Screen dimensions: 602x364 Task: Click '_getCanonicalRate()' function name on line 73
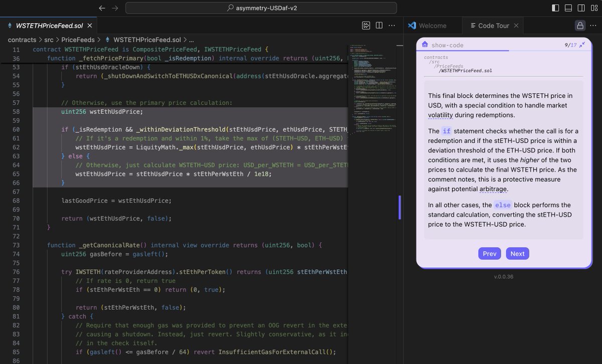point(113,245)
